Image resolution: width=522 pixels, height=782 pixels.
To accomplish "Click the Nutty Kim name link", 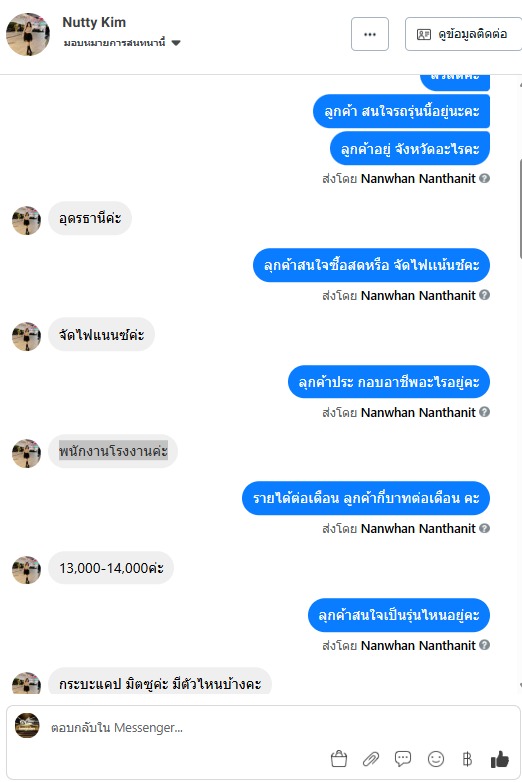I will pos(94,22).
